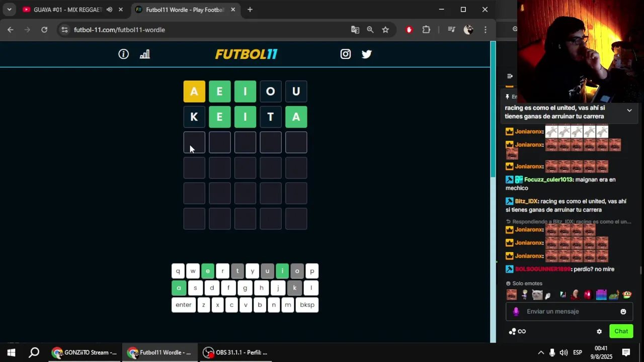Toggle chat panel collapse icon
This screenshot has height=362, width=644.
[510, 76]
